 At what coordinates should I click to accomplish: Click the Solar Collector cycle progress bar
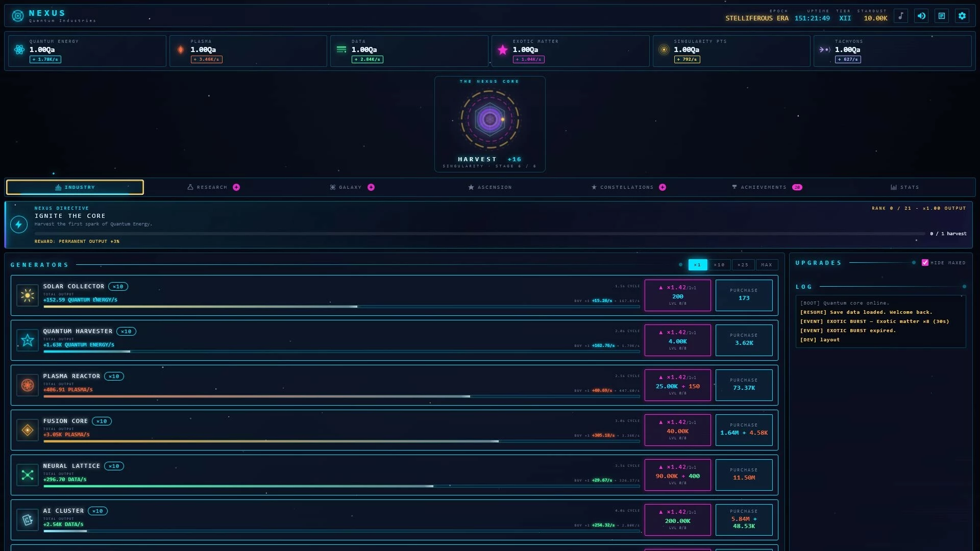341,307
